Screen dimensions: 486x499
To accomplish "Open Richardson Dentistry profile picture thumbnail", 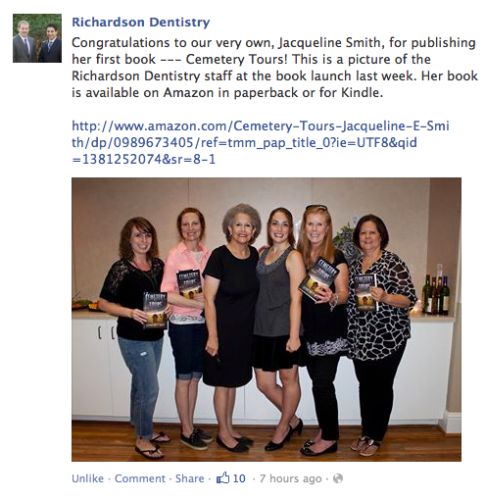I will 37,38.
